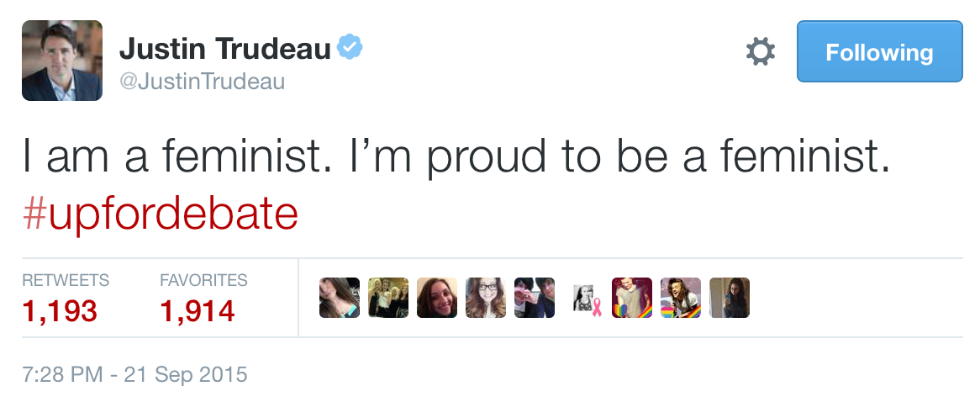Screen dimensions: 980x402
Task: View the 1,914 favorites list
Action: pyautogui.click(x=198, y=311)
